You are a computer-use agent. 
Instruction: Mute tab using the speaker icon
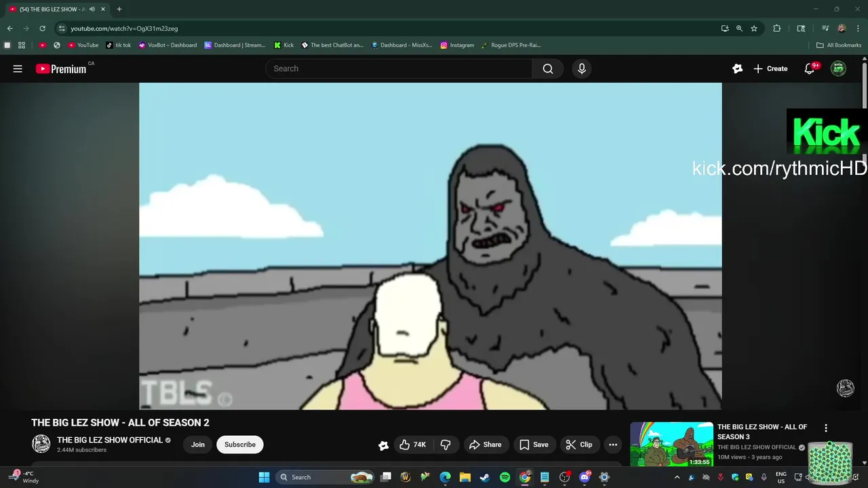coord(92,9)
